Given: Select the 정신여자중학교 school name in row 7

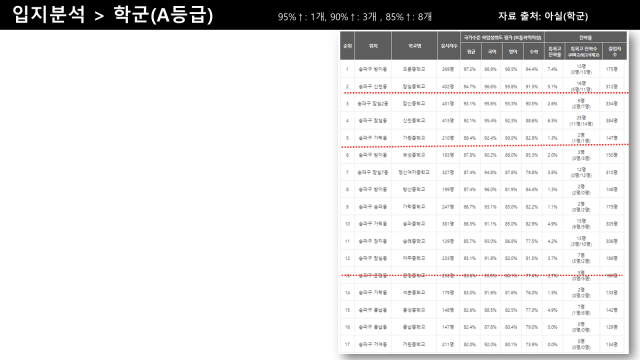Looking at the screenshot, I should pos(414,172).
